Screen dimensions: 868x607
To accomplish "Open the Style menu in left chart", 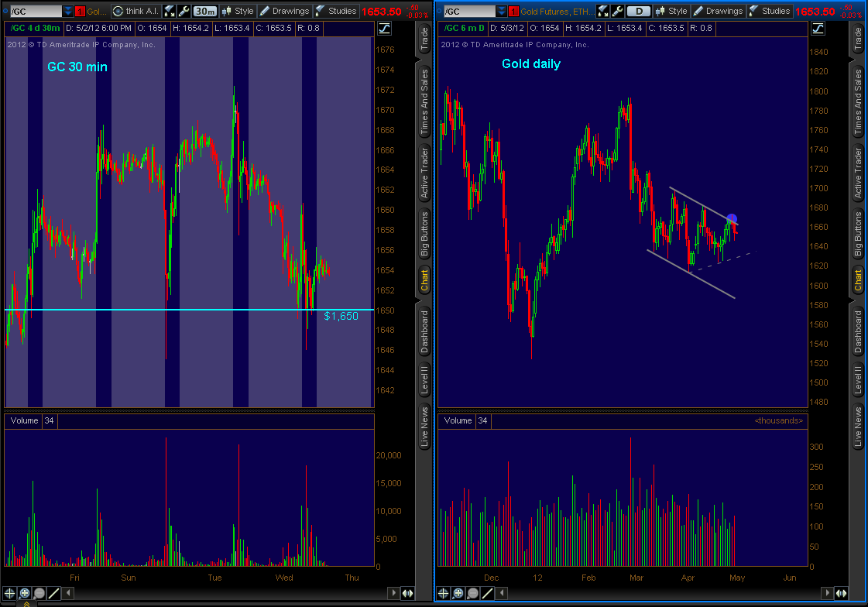I will pyautogui.click(x=237, y=11).
